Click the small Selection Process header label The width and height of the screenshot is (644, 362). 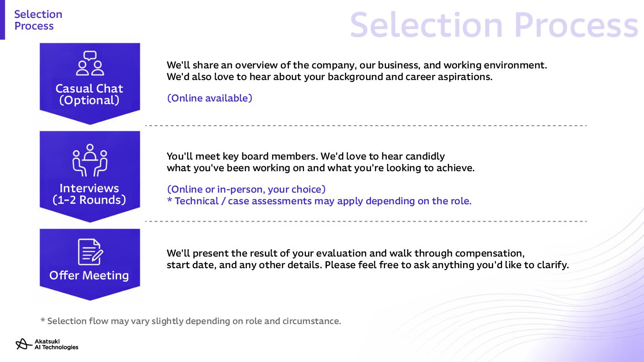[38, 20]
